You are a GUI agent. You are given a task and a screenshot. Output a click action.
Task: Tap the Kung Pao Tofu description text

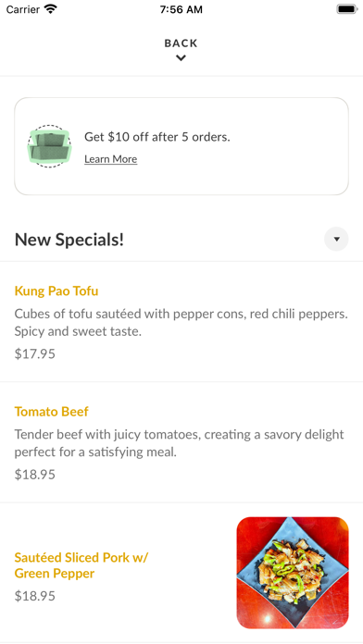[181, 322]
